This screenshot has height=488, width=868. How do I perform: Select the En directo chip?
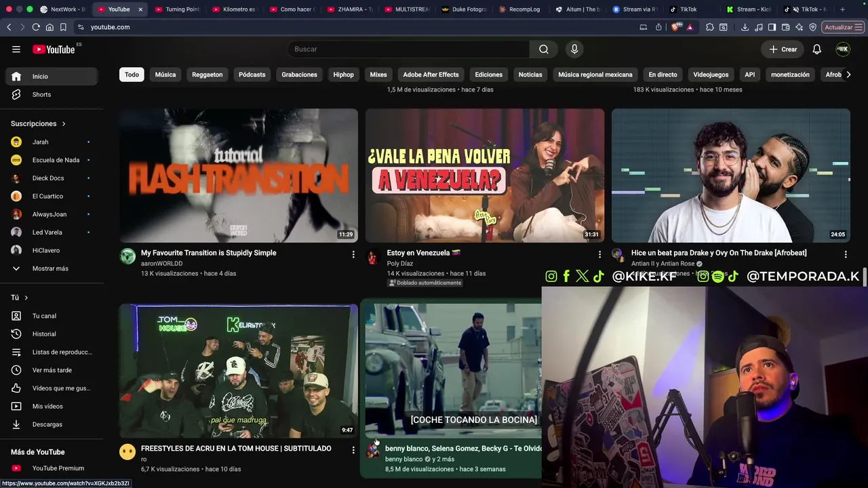coord(663,75)
